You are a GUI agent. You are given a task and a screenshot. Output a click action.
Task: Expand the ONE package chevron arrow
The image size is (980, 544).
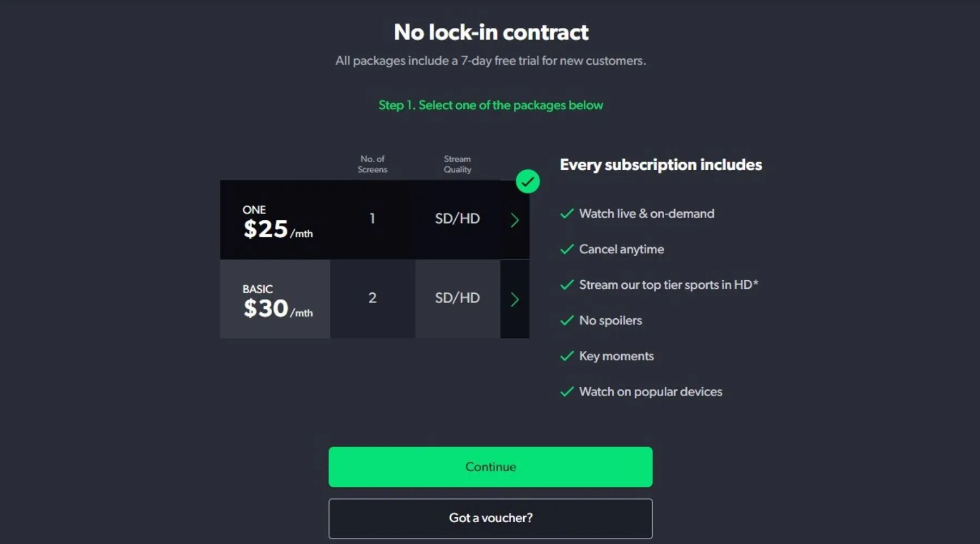(x=514, y=220)
